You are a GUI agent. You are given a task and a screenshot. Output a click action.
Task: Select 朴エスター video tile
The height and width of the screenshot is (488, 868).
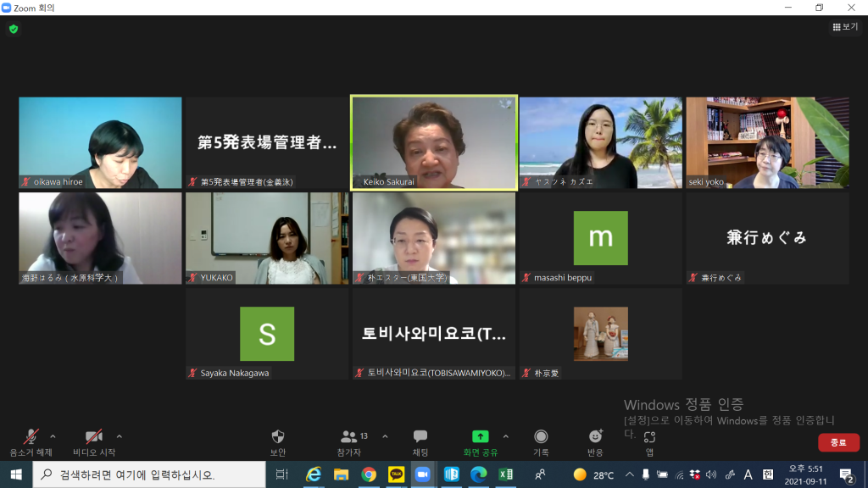[x=434, y=238]
